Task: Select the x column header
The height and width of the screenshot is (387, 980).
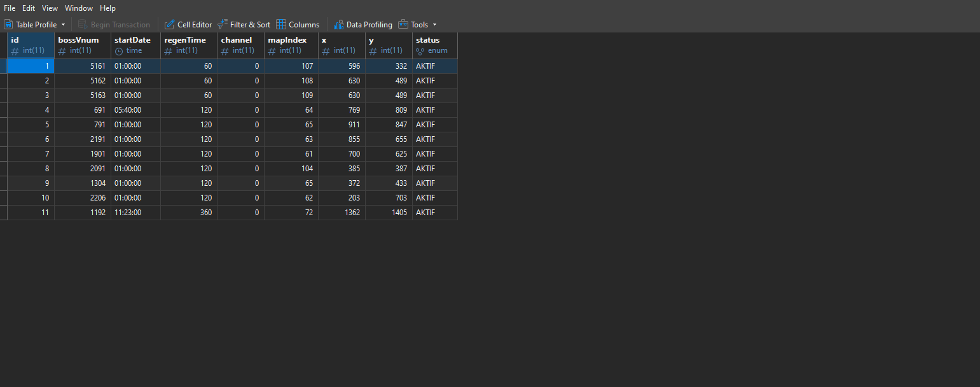Action: point(342,45)
